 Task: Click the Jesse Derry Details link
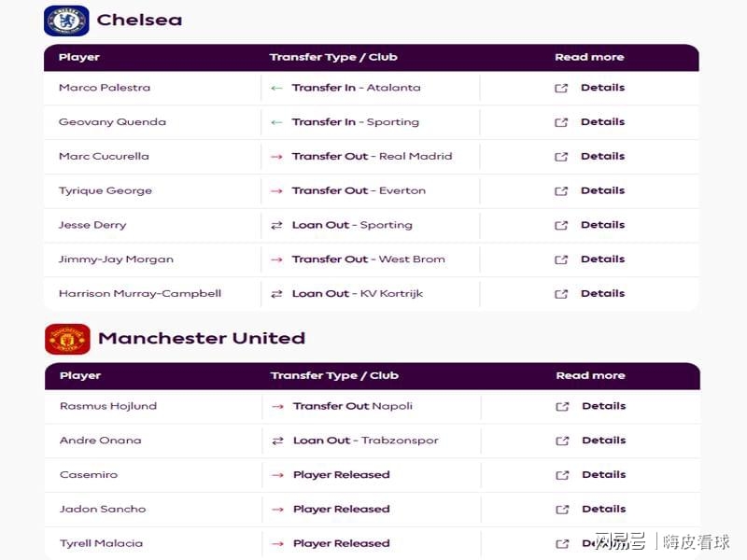pos(602,225)
